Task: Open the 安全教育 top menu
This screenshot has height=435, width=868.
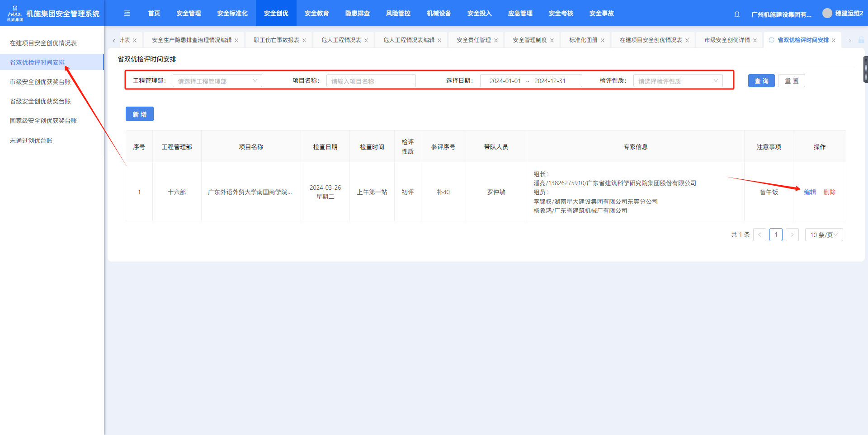Action: [316, 14]
